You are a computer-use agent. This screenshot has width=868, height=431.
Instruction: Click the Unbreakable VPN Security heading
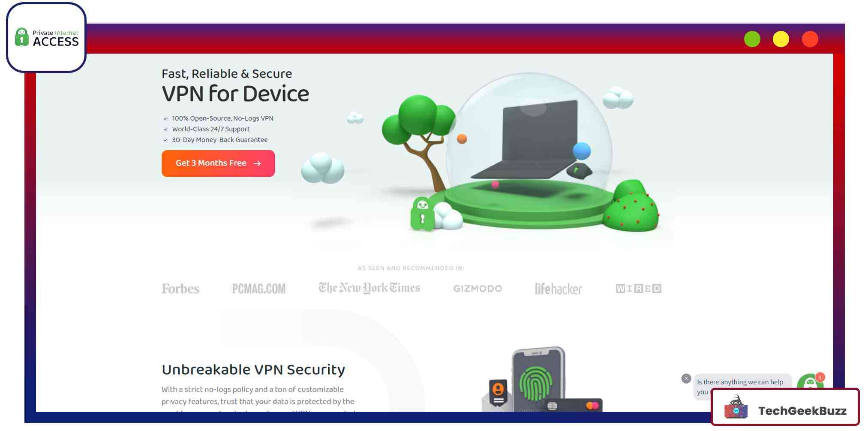253,370
